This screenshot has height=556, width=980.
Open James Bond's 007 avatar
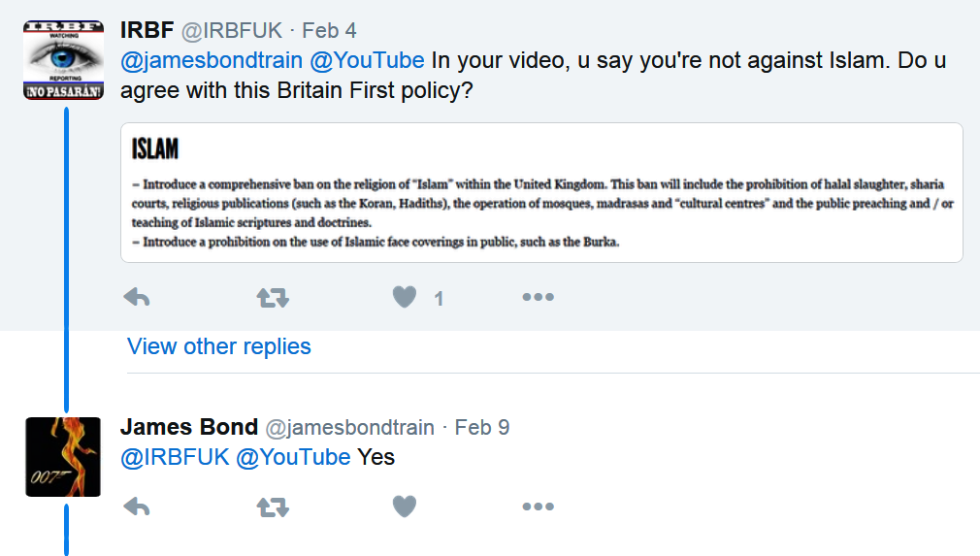(x=63, y=457)
